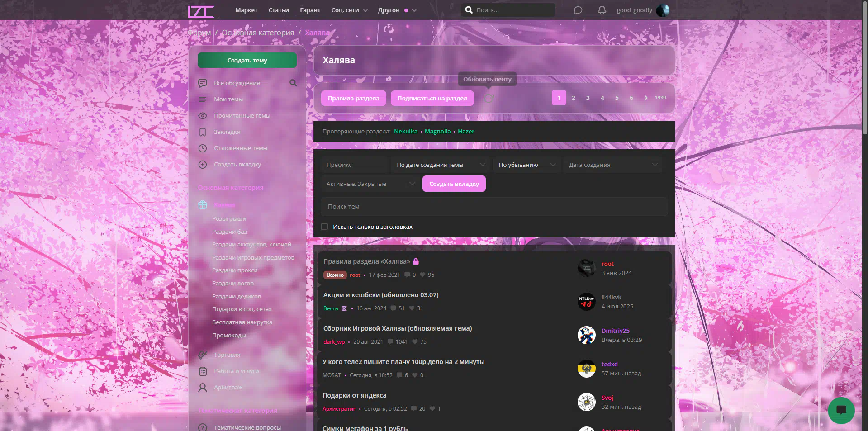868x431 pixels.
Task: Click the pink 'Создать вкладку' filter button
Action: [x=454, y=184]
